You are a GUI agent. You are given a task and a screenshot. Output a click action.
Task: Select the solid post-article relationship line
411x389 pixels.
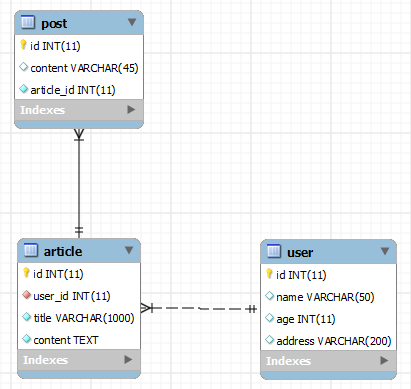pyautogui.click(x=79, y=183)
